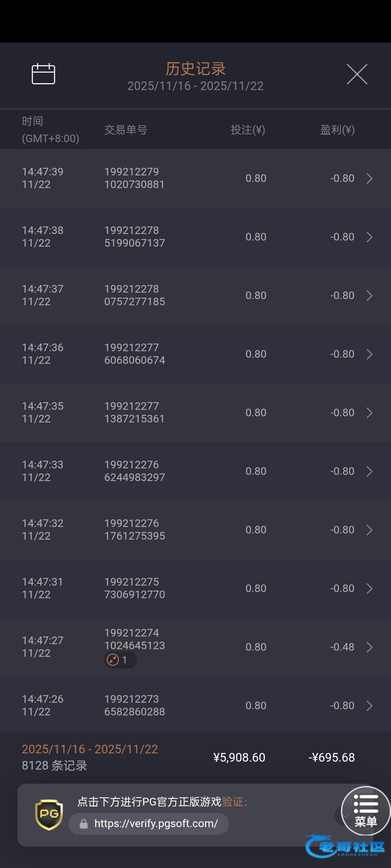
Task: Select transaction number ending 7306912770
Action: point(134,588)
